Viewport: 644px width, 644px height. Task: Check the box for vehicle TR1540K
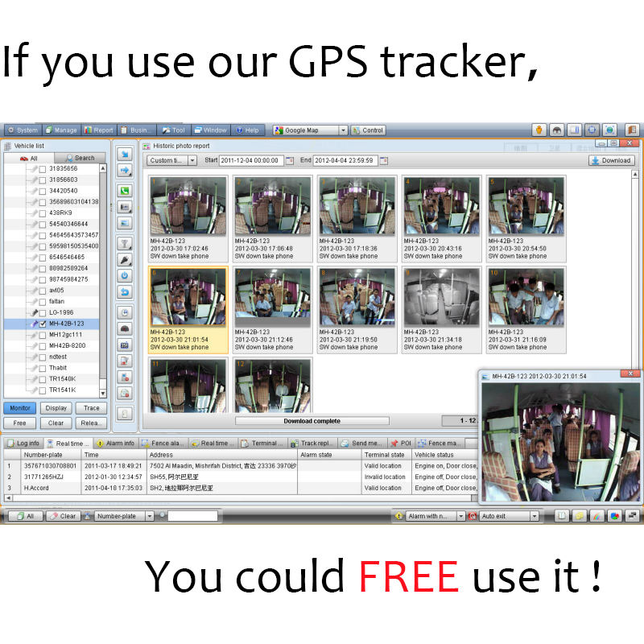click(43, 379)
